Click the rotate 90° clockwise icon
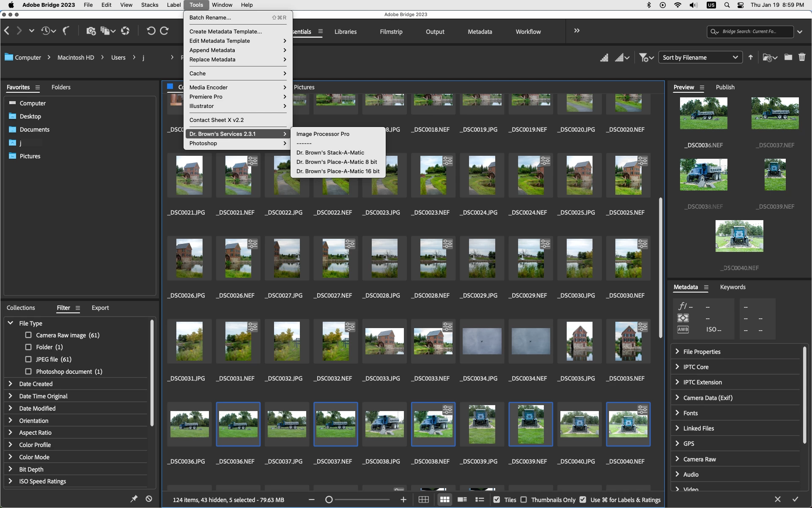812x508 pixels. point(165,31)
